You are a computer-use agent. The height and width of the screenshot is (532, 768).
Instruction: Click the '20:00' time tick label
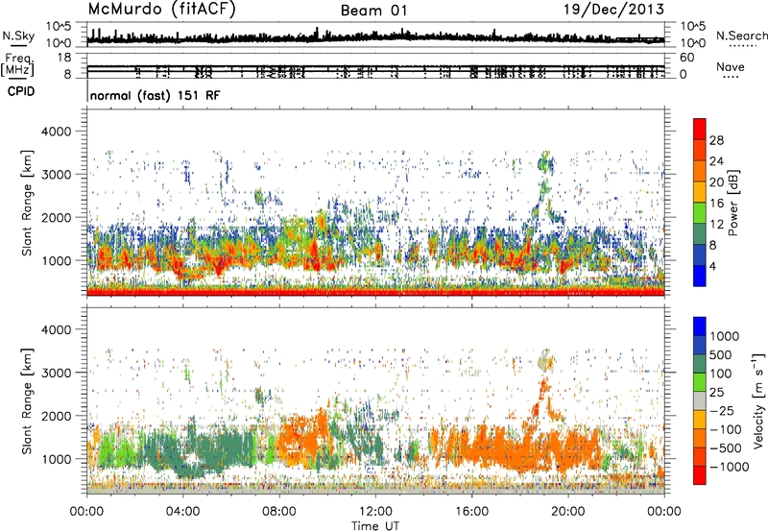point(568,512)
